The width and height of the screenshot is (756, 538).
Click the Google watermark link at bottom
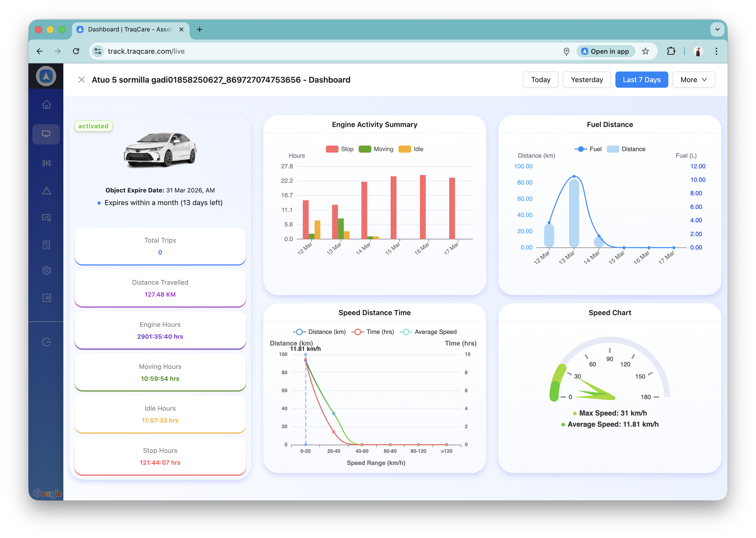point(47,493)
